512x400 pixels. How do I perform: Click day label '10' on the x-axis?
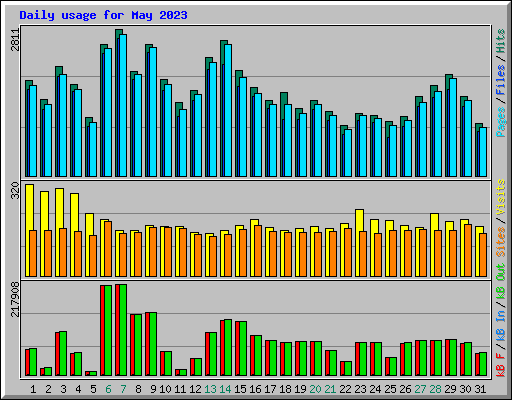pos(165,389)
